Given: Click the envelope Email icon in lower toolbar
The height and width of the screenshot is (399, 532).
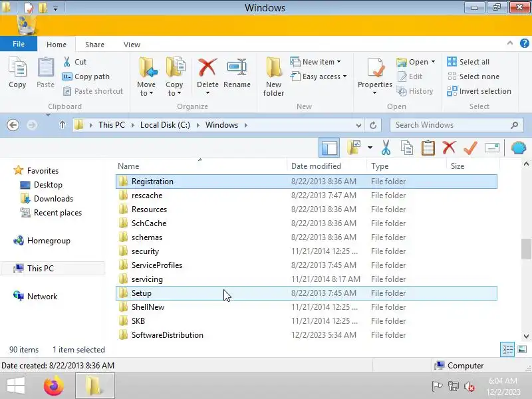Looking at the screenshot, I should [x=491, y=148].
